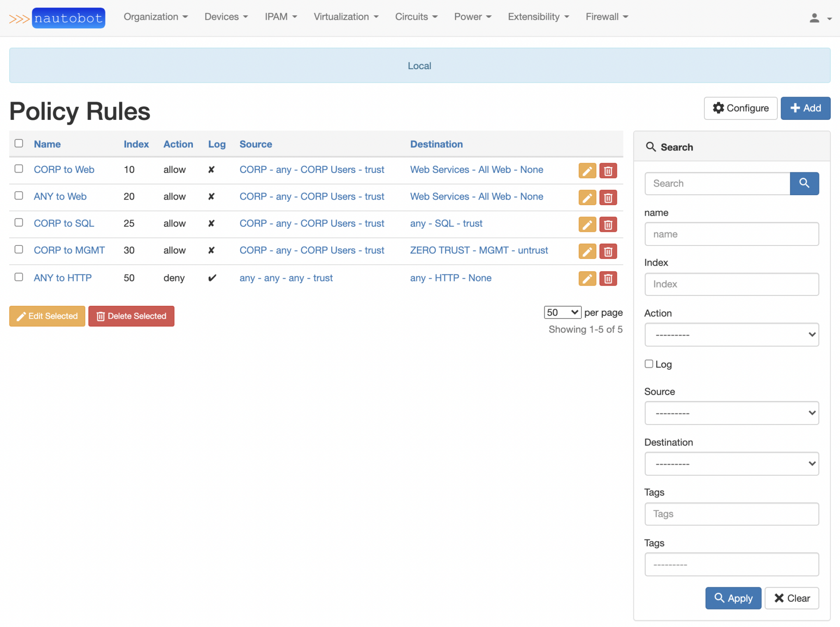Viewport: 840px width, 627px height.
Task: Click the blue magnifier search button
Action: click(x=804, y=183)
